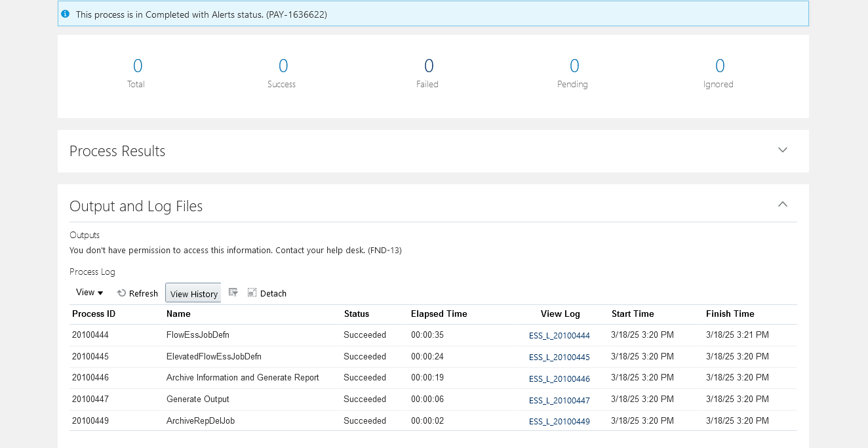This screenshot has width=868, height=448.
Task: Open the View menu dropdown
Action: 89,293
